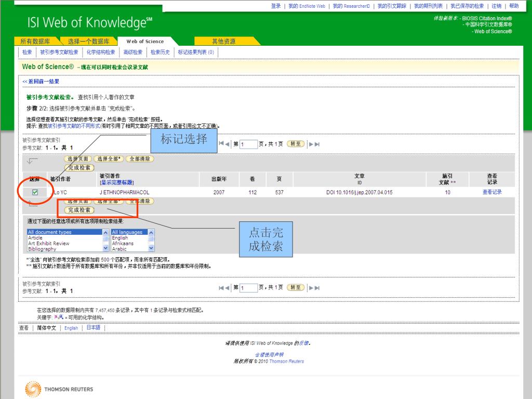
Task: Click the bottom page number input field
Action: (248, 288)
